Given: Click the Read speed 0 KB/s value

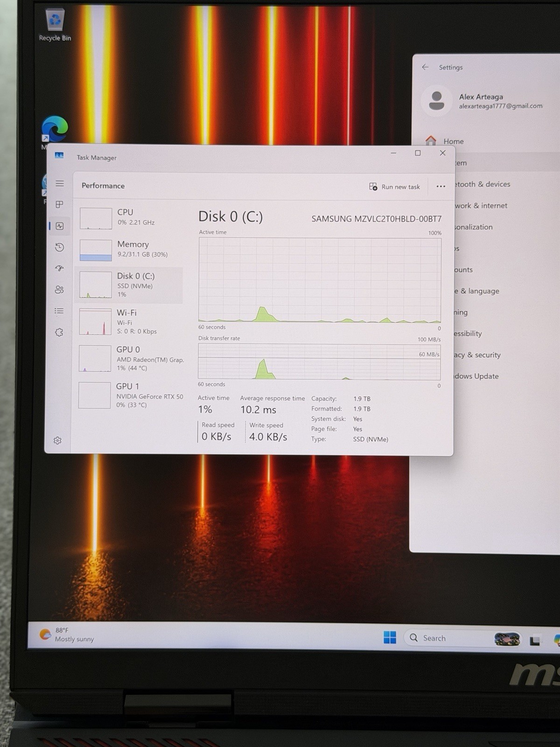Looking at the screenshot, I should coord(216,437).
